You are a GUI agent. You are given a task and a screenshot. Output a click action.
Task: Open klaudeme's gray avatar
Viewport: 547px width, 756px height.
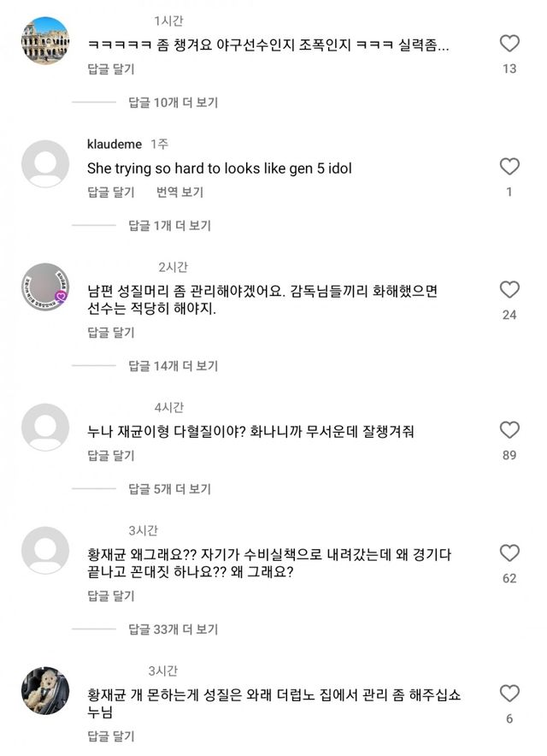(45, 163)
